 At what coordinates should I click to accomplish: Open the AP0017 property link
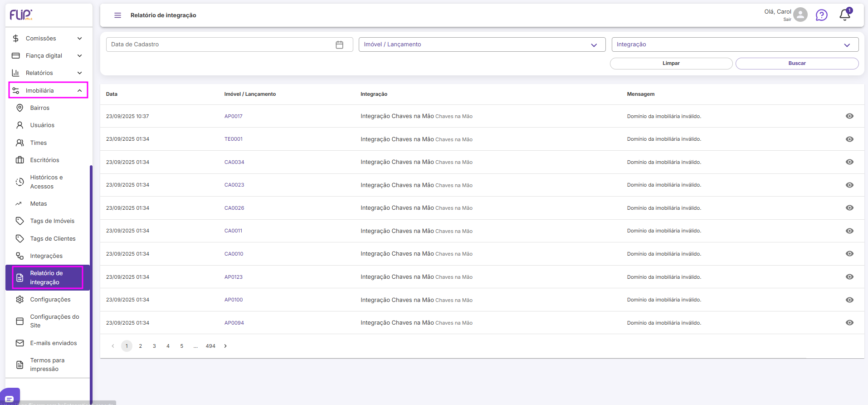234,116
